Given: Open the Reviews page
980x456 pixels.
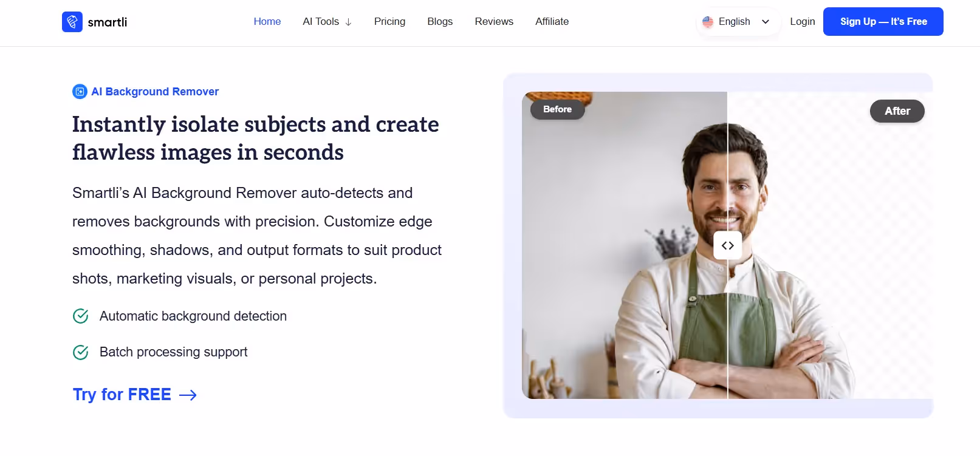Looking at the screenshot, I should point(494,22).
